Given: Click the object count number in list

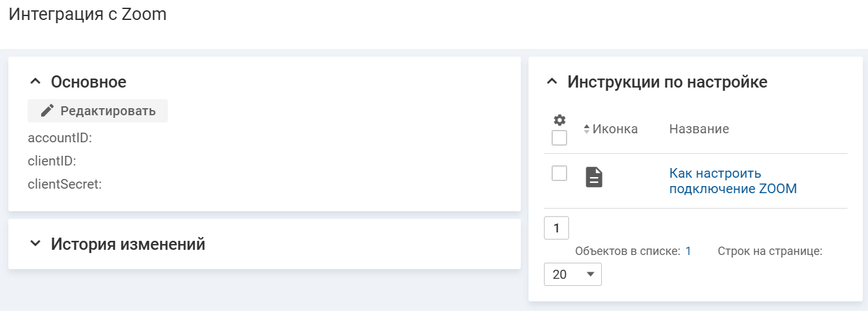Looking at the screenshot, I should pos(688,251).
